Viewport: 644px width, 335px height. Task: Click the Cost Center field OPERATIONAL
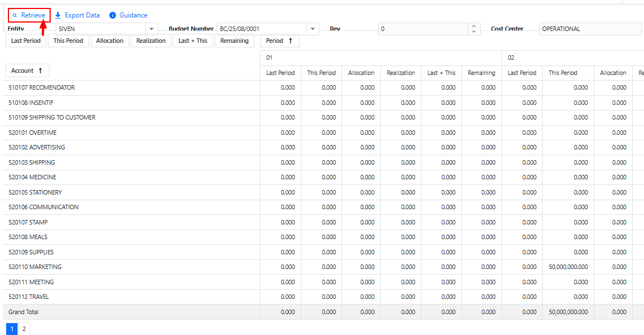[590, 29]
